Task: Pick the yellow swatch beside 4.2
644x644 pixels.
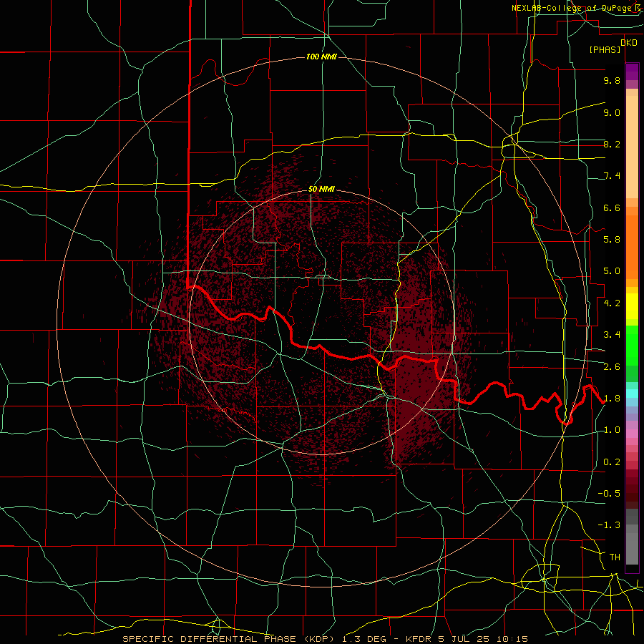Action: pyautogui.click(x=632, y=306)
